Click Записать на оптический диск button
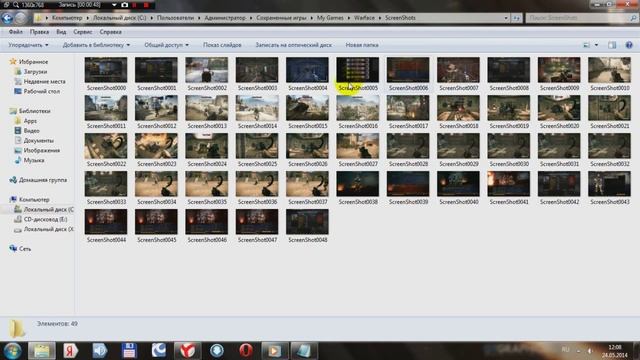 (293, 45)
